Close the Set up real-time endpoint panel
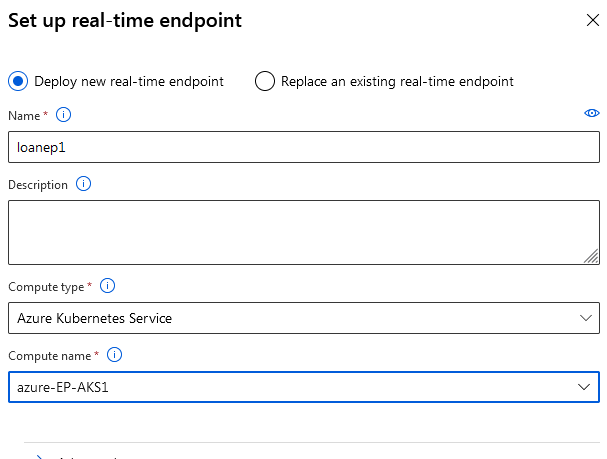 click(x=593, y=20)
